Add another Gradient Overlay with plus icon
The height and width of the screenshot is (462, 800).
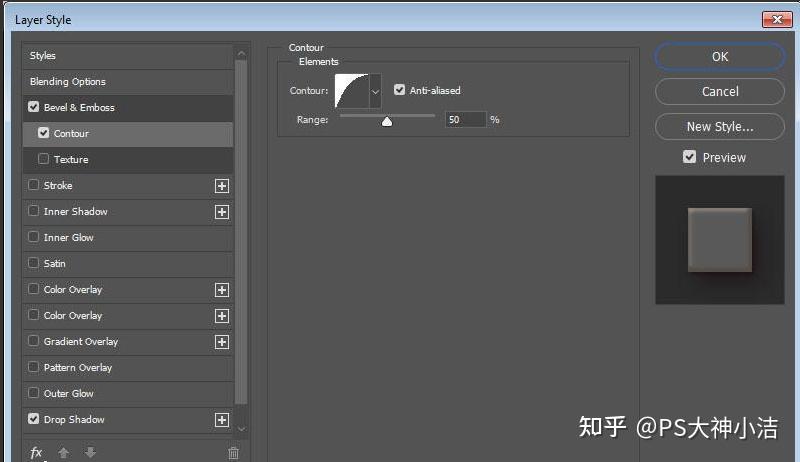pyautogui.click(x=221, y=342)
